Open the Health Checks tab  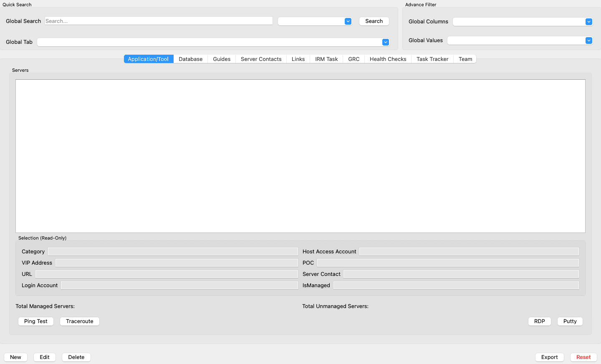(x=388, y=59)
